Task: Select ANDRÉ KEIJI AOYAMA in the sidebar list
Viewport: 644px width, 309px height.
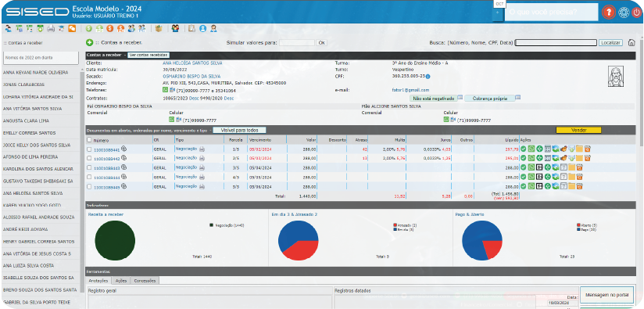Action: 25,229
